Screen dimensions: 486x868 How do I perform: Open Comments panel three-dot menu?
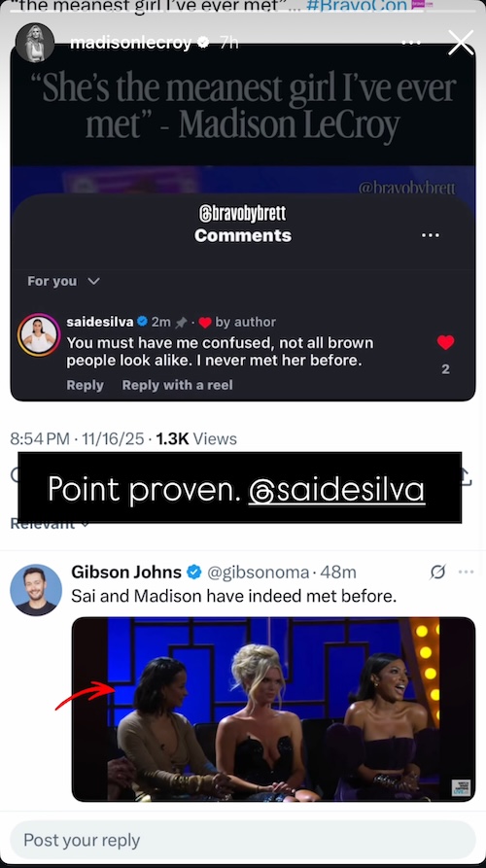[x=430, y=235]
